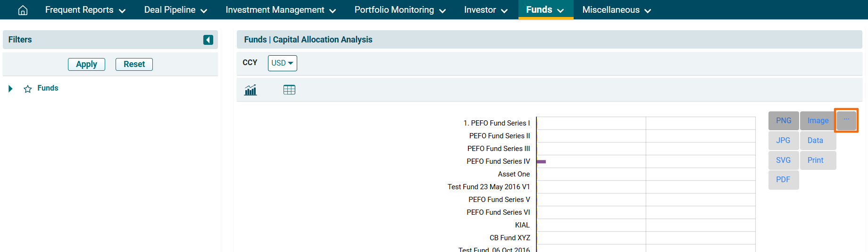Open the Frequent Reports menu
This screenshot has width=868, height=252.
pyautogui.click(x=85, y=10)
